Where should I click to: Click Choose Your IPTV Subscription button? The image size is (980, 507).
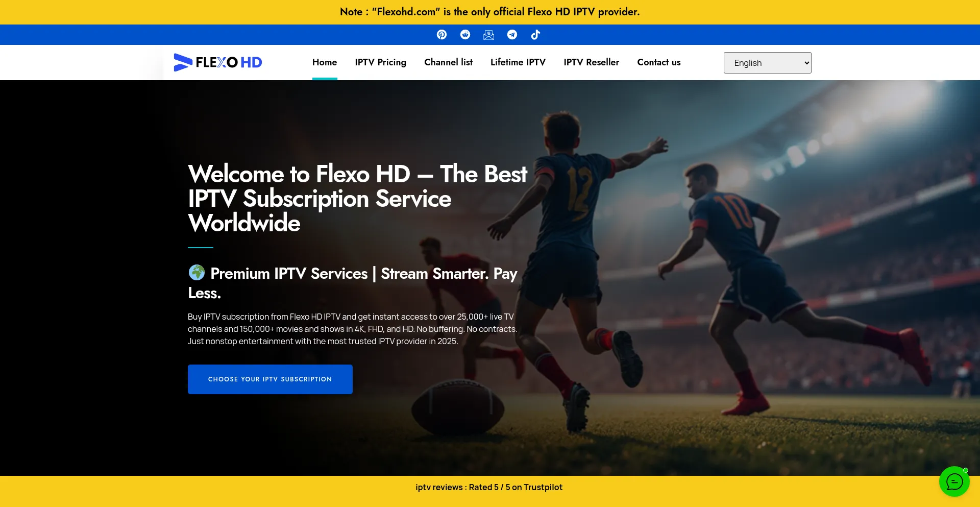coord(270,379)
